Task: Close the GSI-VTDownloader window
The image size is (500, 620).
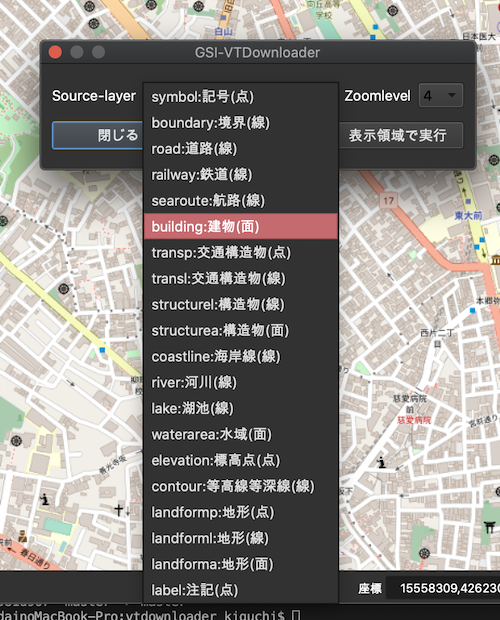Action: (55, 52)
